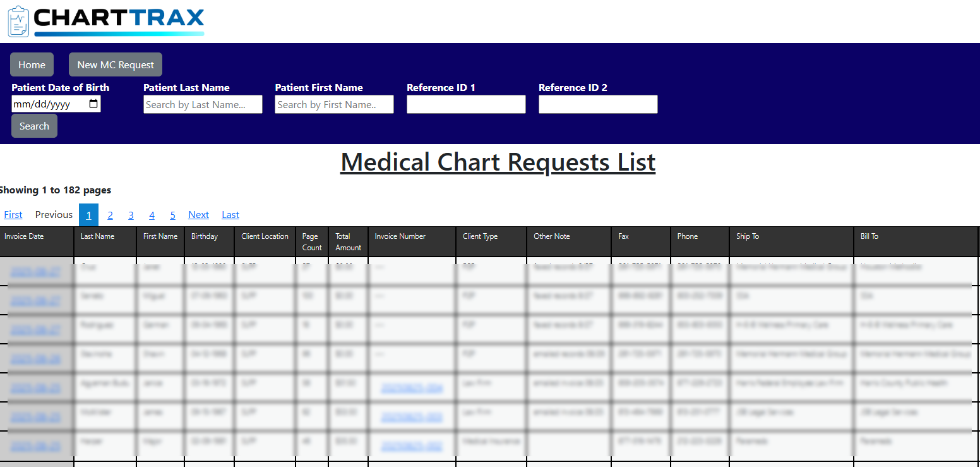Open the date picker calendar icon
The height and width of the screenshot is (467, 980).
tap(93, 104)
